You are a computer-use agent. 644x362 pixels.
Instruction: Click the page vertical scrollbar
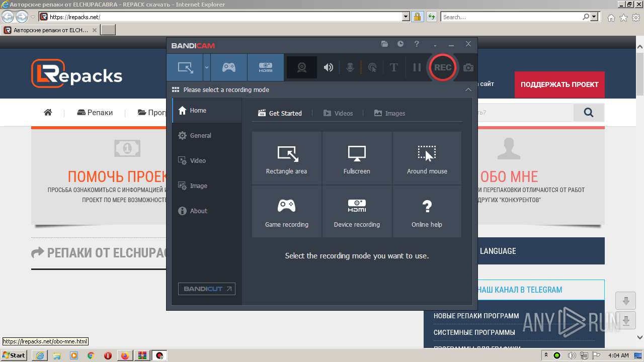tap(640, 191)
